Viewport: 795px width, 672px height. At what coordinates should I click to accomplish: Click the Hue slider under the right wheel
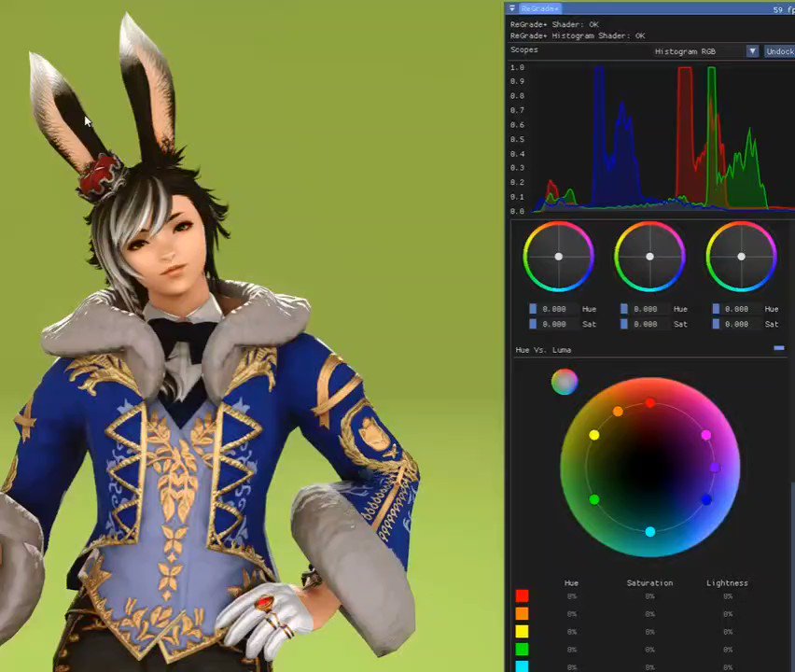coord(736,309)
